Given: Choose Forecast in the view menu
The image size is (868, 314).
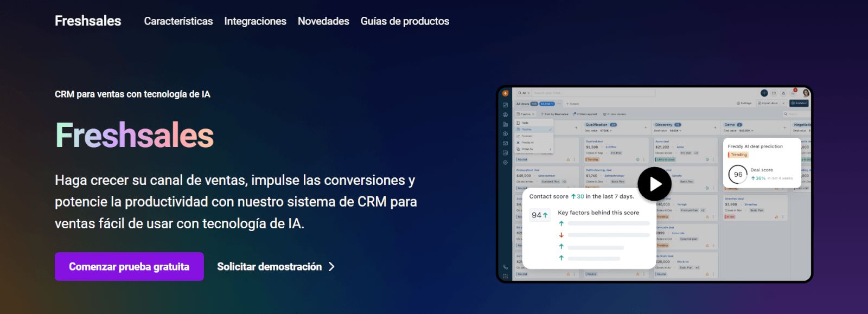Looking at the screenshot, I should [534, 136].
